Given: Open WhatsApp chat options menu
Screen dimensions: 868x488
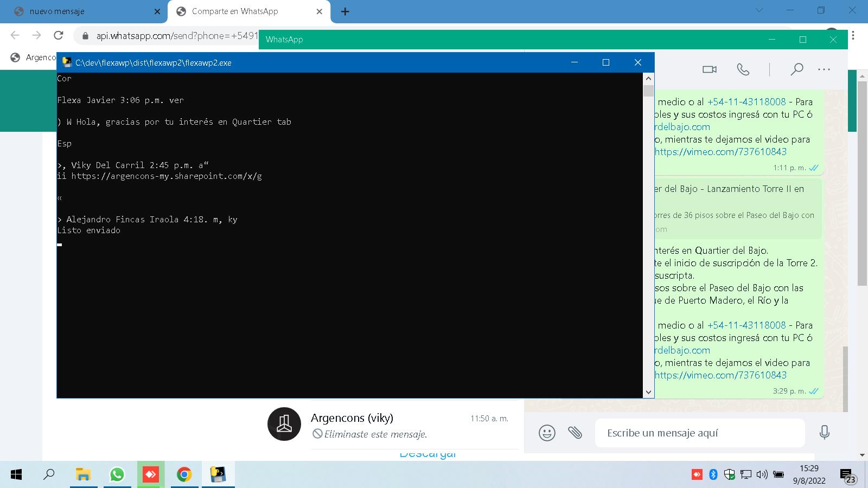Looking at the screenshot, I should point(824,69).
